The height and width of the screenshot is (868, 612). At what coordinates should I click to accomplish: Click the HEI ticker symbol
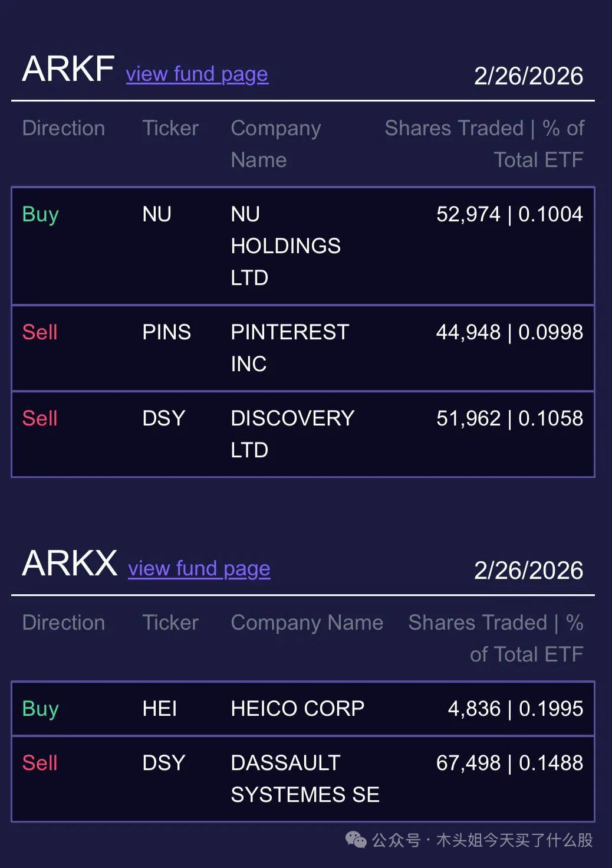click(x=159, y=709)
